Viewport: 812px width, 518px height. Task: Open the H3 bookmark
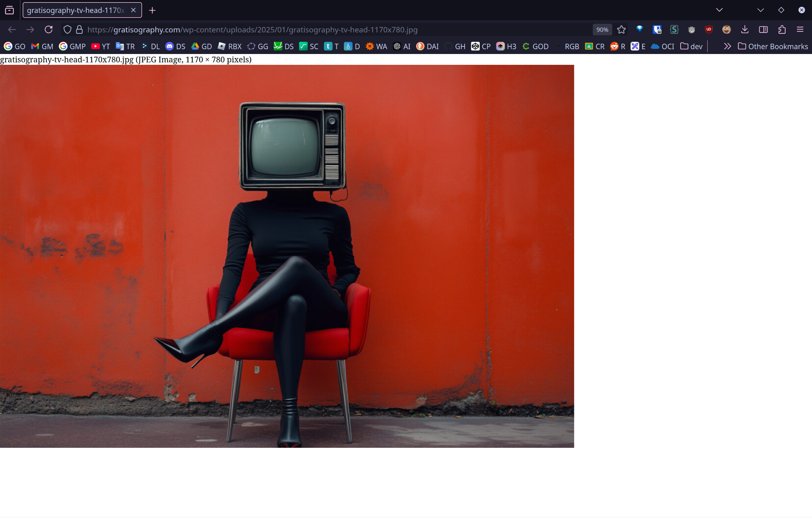506,46
